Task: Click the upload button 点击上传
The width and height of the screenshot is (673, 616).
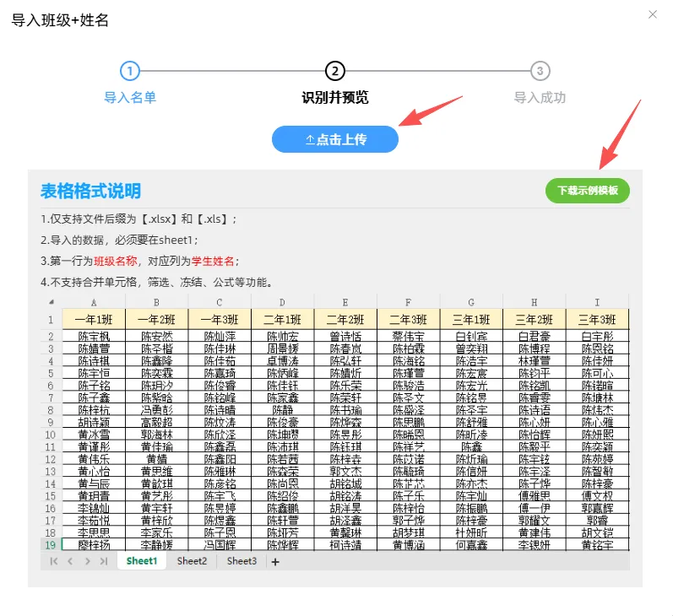Action: point(334,139)
